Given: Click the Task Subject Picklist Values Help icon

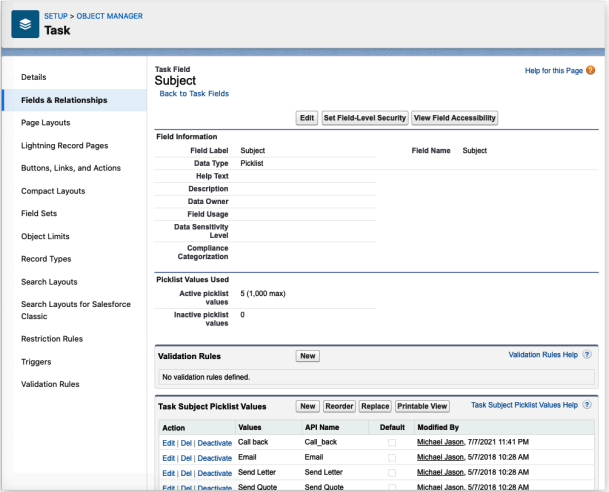Looking at the screenshot, I should click(x=587, y=405).
